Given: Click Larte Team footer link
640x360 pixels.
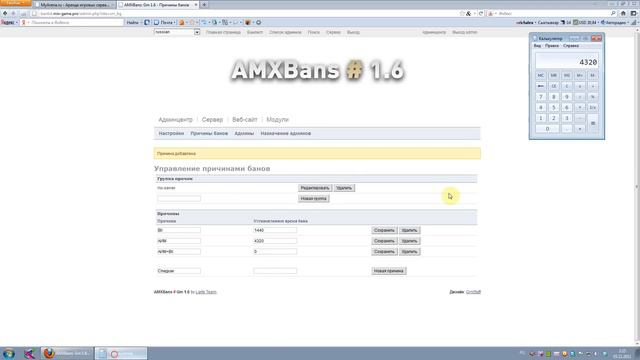Looking at the screenshot, I should 206,292.
